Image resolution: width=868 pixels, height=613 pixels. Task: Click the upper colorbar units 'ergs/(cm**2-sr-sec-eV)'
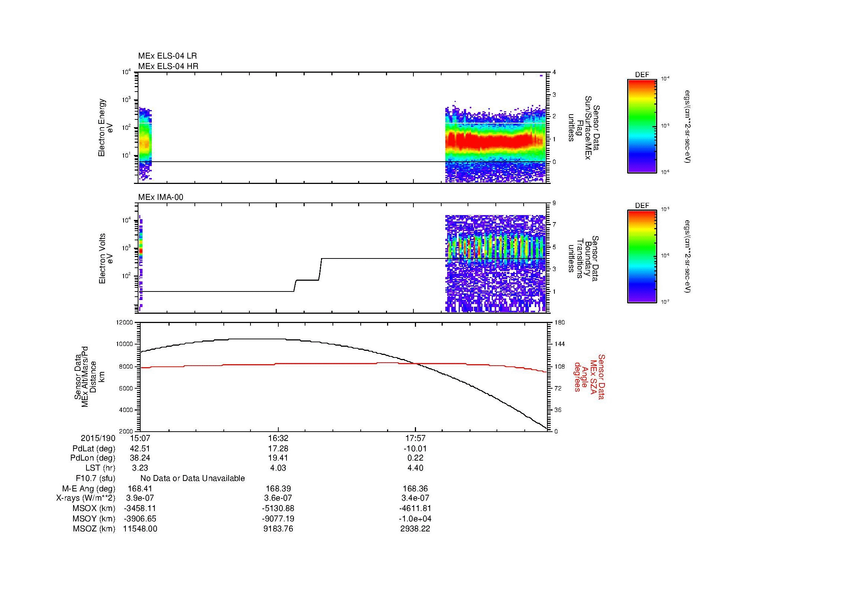[688, 126]
